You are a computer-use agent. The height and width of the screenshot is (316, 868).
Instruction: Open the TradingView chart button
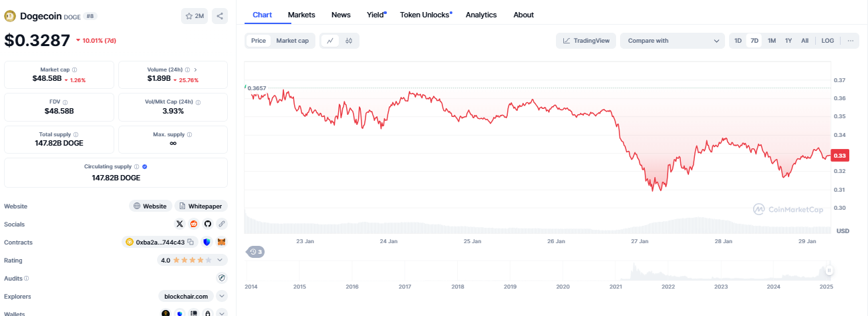(586, 41)
